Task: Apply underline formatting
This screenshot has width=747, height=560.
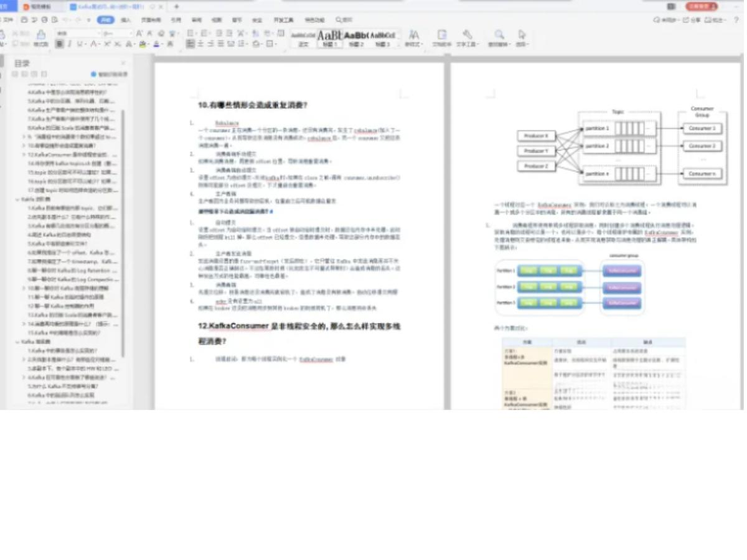Action: point(80,44)
